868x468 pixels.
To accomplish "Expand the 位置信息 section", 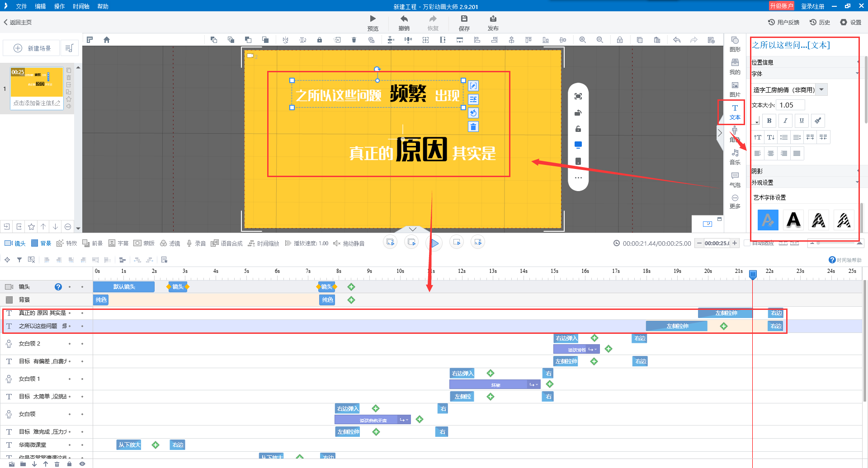I will click(805, 62).
